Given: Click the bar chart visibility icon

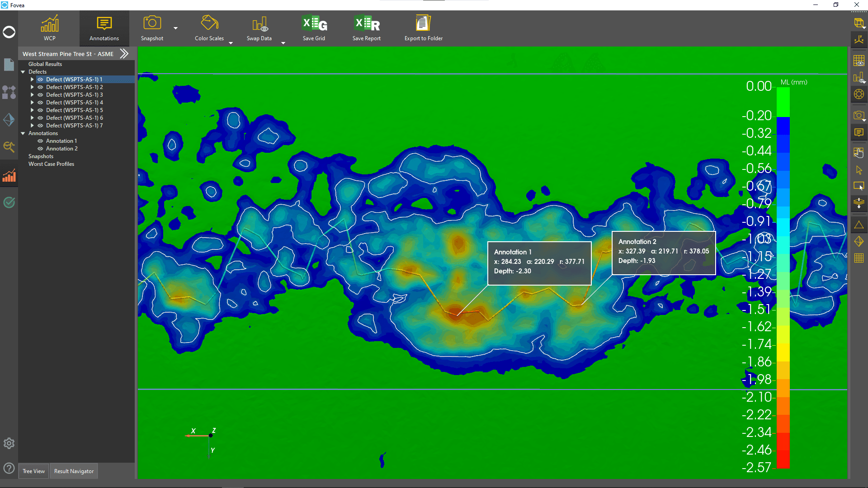Looking at the screenshot, I should (x=859, y=77).
